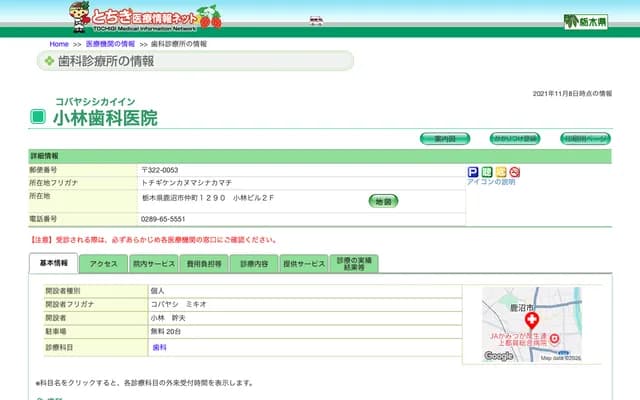Follow the 歯科 department link
Image resolution: width=640 pixels, height=400 pixels.
(x=160, y=347)
